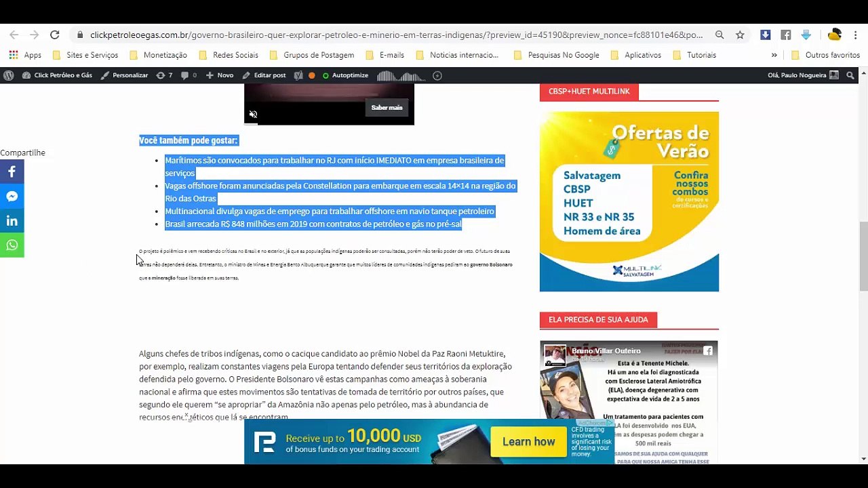Open the E-mails bookmark folder
868x488 pixels.
[384, 55]
